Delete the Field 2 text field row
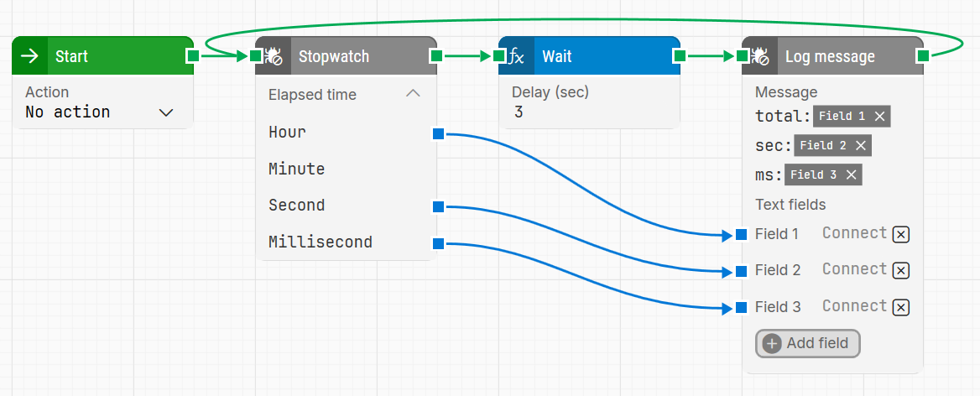The height and width of the screenshot is (396, 980). click(901, 270)
